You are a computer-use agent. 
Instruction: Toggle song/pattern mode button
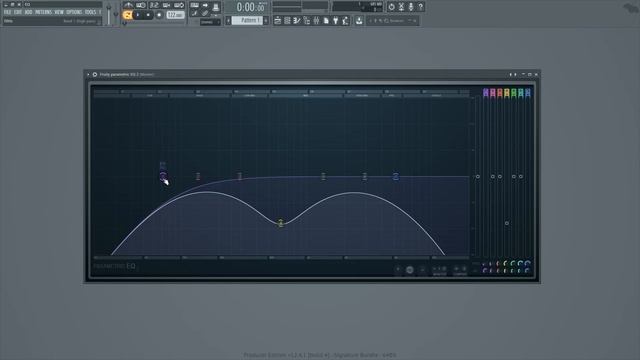tap(127, 15)
